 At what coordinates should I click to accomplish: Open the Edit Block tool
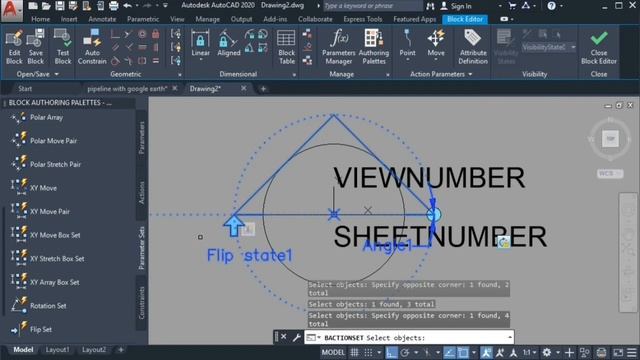click(14, 47)
